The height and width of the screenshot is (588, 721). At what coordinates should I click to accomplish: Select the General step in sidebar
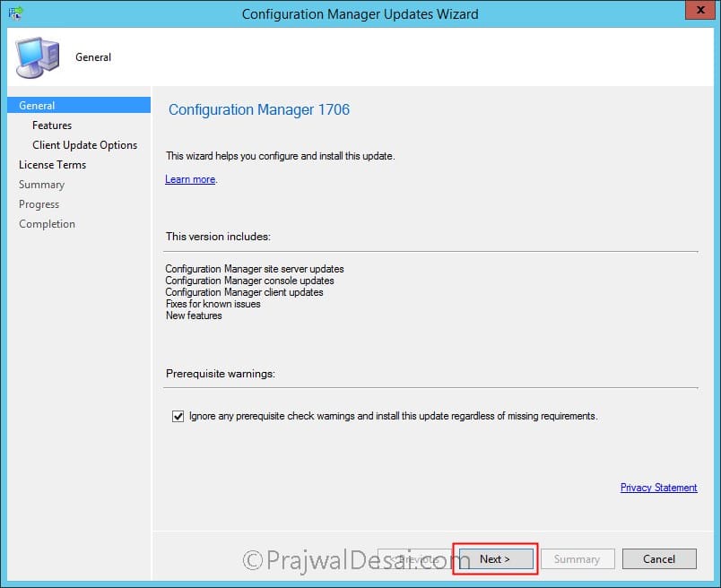(x=79, y=105)
